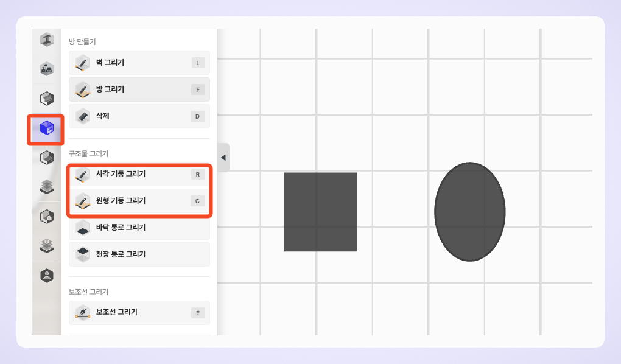Screen dimensions: 621x364
Task: Activate 원형 기둥 그리기
Action: pyautogui.click(x=139, y=201)
